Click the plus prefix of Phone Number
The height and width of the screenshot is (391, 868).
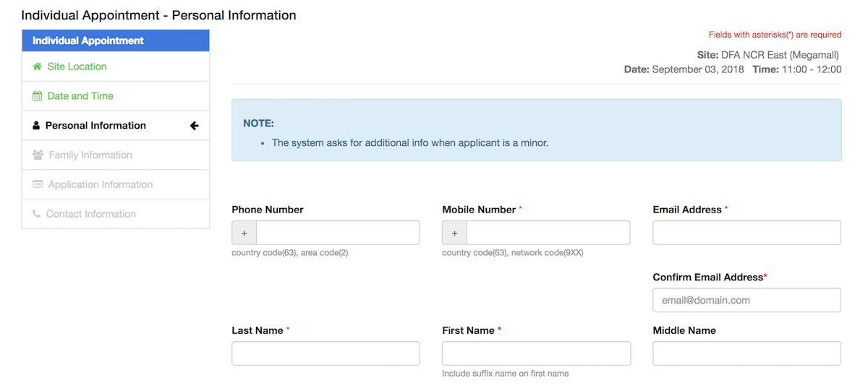click(244, 233)
